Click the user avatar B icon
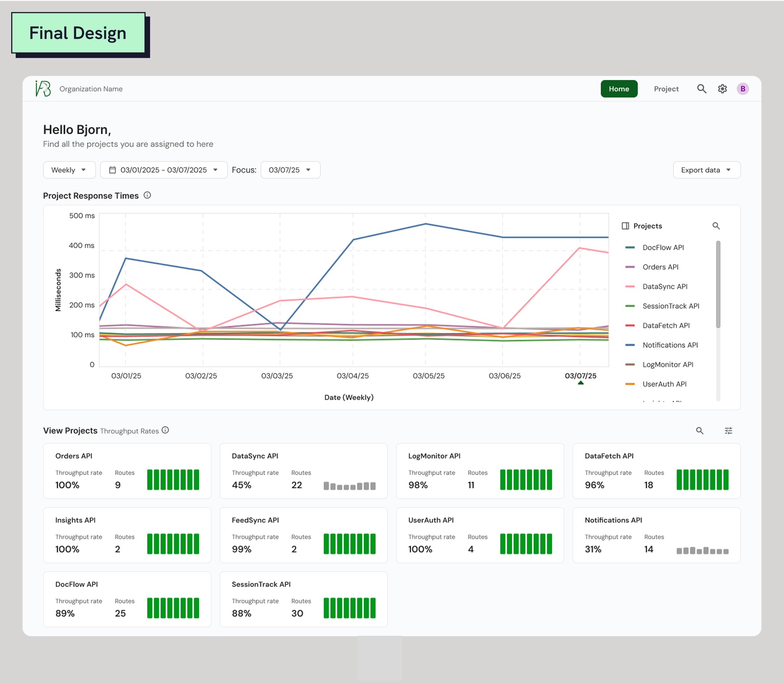The width and height of the screenshot is (784, 684). point(743,89)
